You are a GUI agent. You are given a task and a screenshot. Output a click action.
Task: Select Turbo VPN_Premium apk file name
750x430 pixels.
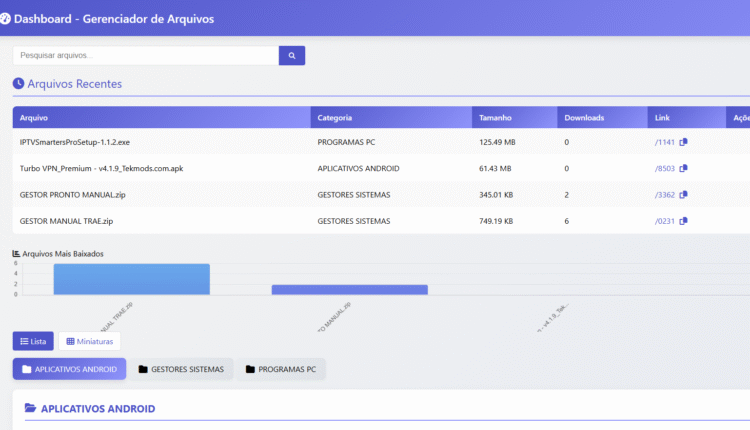pyautogui.click(x=101, y=168)
